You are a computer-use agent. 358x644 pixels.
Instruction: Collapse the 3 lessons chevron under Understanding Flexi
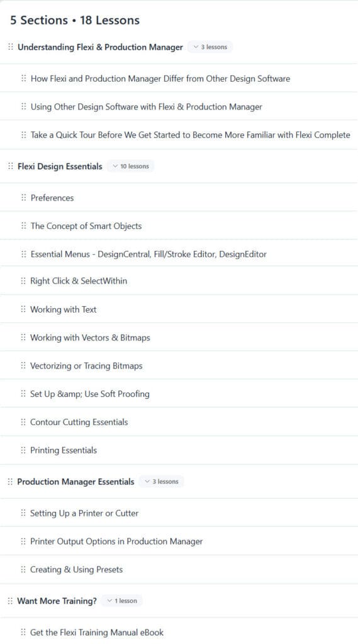210,47
